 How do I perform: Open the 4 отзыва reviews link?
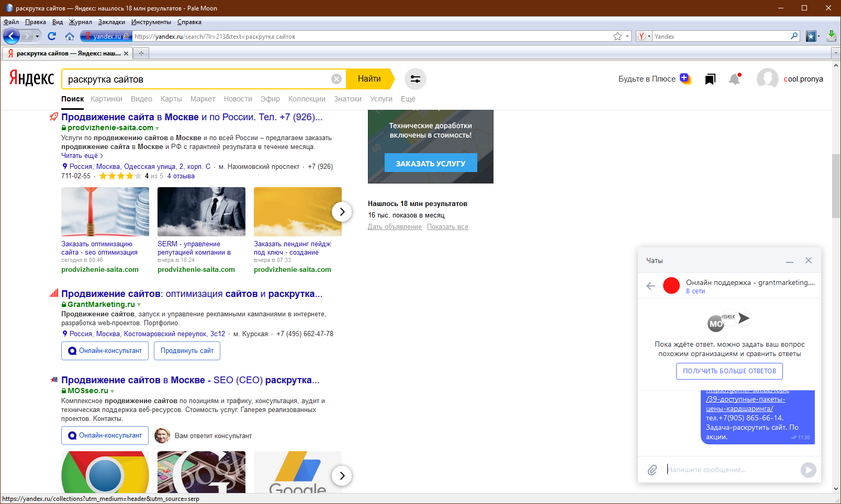[181, 176]
